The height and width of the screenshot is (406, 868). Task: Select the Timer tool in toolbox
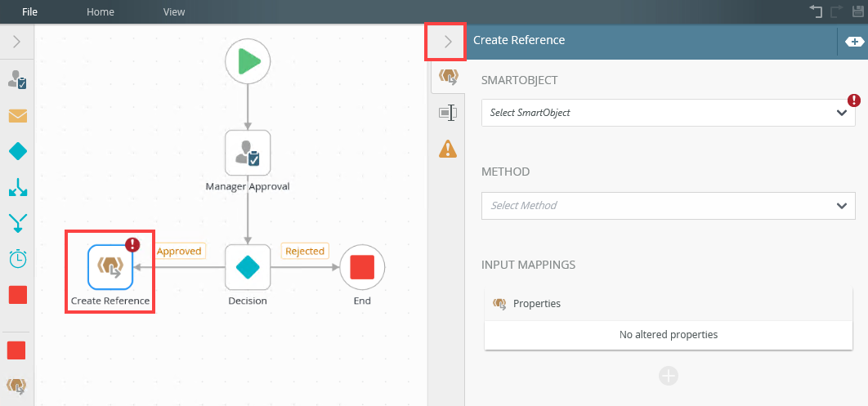[x=17, y=258]
